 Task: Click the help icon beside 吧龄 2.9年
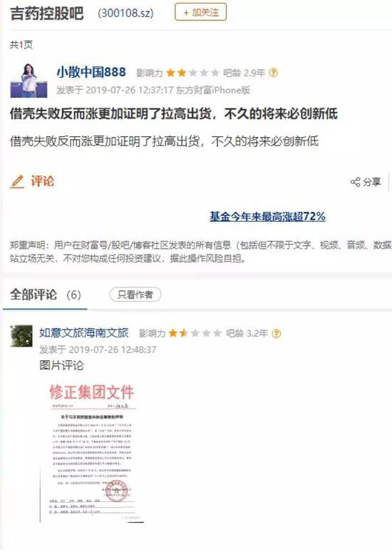tap(274, 73)
